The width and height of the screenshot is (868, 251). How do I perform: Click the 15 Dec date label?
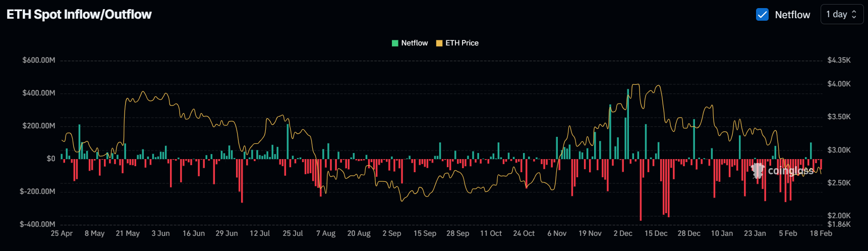656,233
